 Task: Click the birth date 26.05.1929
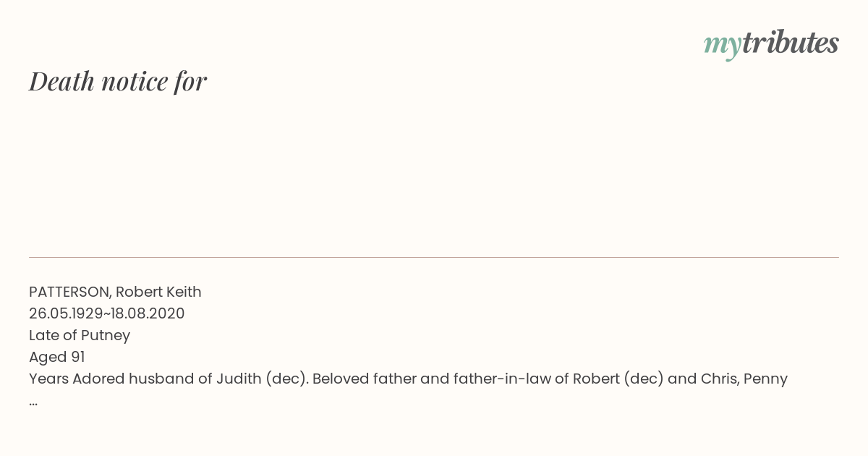[66, 313]
